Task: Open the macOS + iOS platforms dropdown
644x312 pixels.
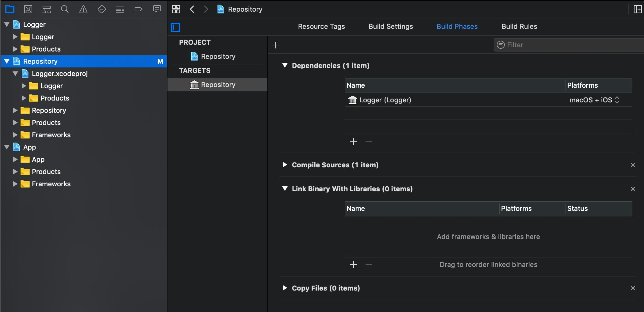Action: [594, 100]
